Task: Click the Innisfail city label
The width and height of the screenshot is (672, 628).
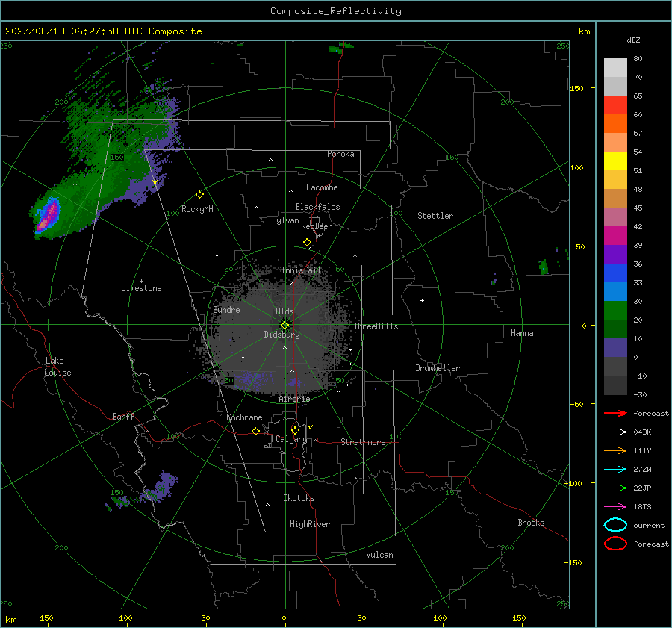Action: tap(301, 270)
